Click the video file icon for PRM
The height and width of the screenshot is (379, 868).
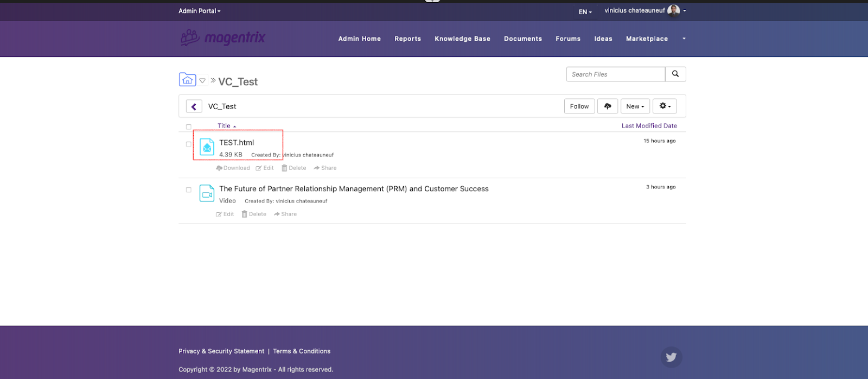207,193
